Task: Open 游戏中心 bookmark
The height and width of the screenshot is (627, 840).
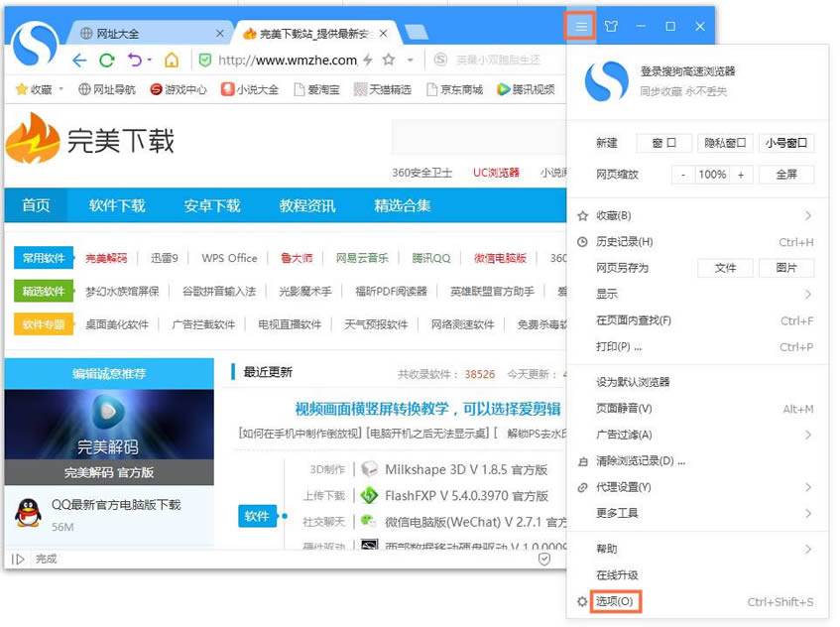Action: 179,89
